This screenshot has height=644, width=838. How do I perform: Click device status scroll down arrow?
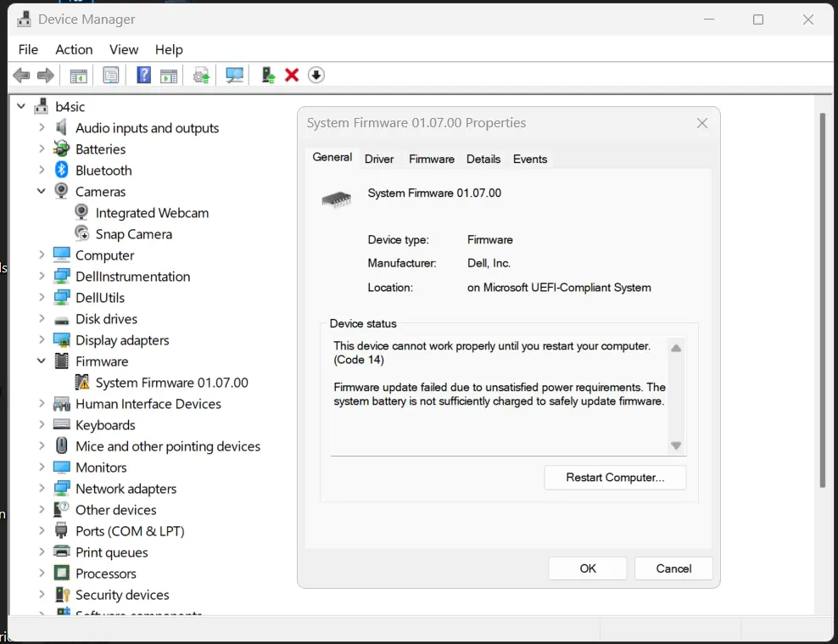coord(676,445)
